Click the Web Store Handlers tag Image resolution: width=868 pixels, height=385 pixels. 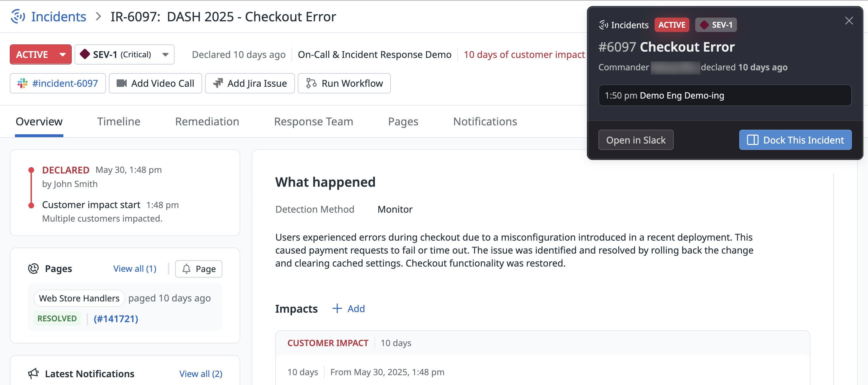click(79, 298)
